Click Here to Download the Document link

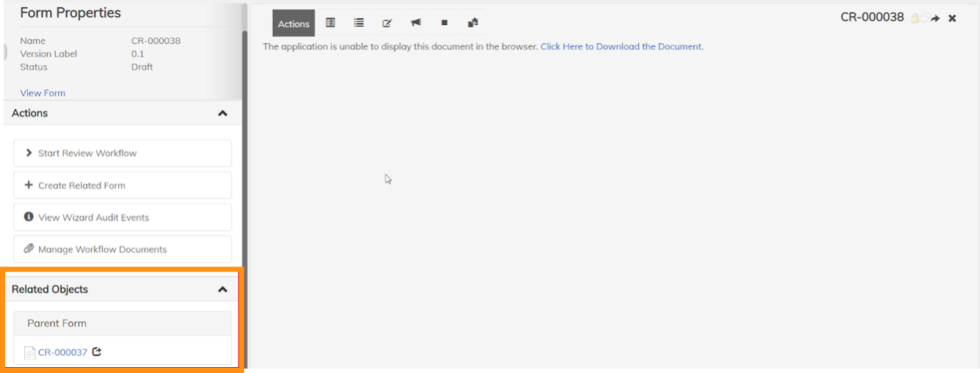tap(621, 46)
